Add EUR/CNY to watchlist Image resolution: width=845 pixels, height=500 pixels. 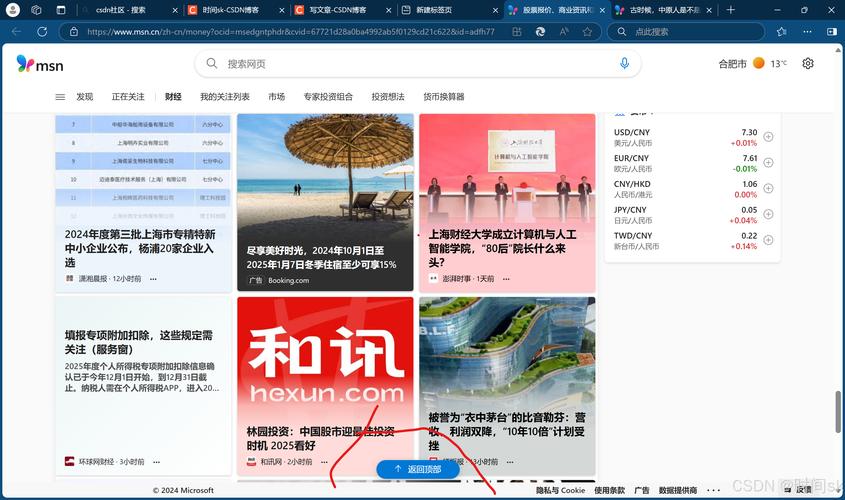pyautogui.click(x=768, y=163)
